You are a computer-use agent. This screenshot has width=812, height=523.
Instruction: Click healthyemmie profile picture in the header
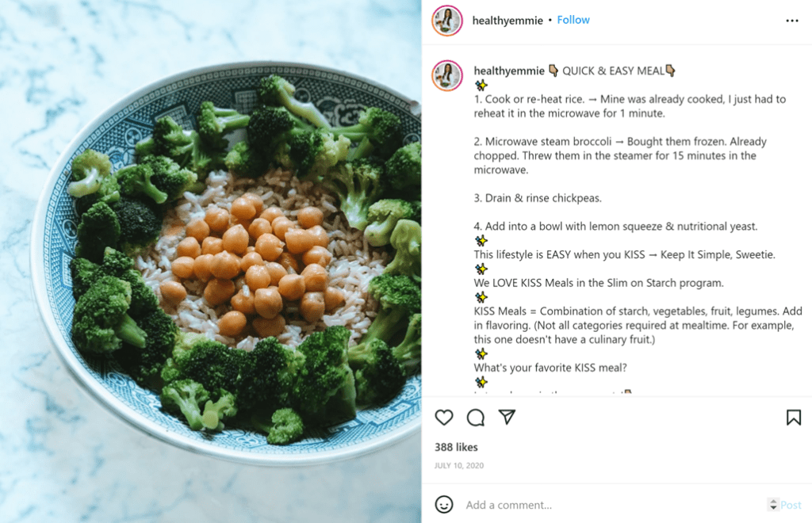[447, 21]
